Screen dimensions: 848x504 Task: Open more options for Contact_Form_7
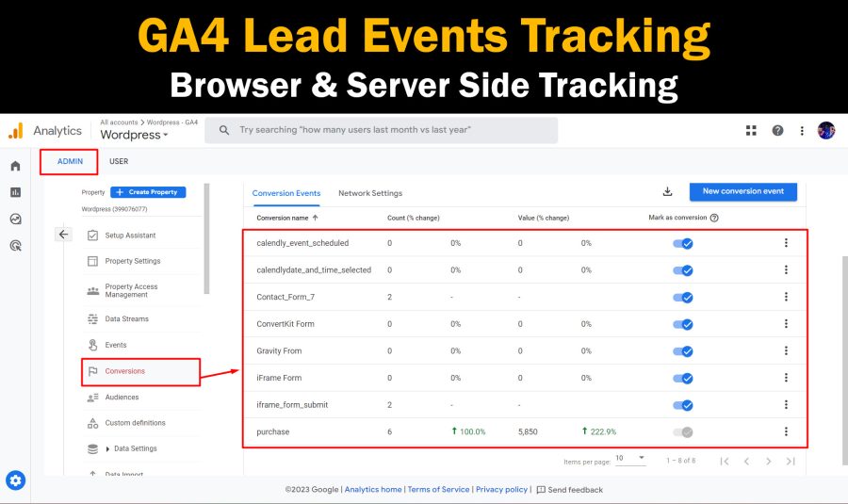(786, 297)
